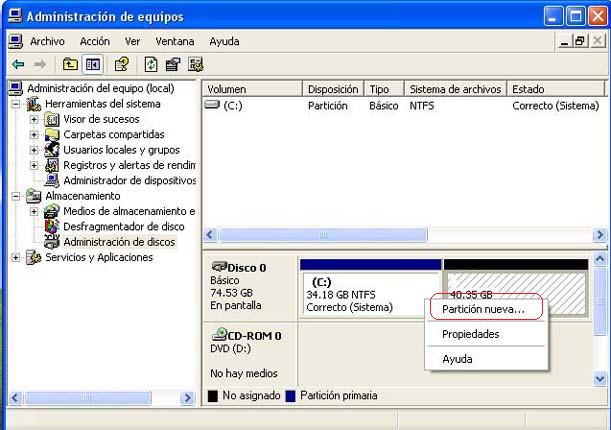Click the Up one level folder icon
611x430 pixels.
click(70, 64)
